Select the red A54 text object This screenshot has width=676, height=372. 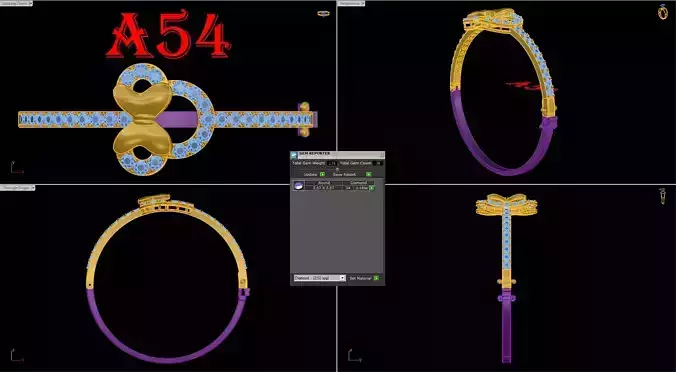pos(169,34)
